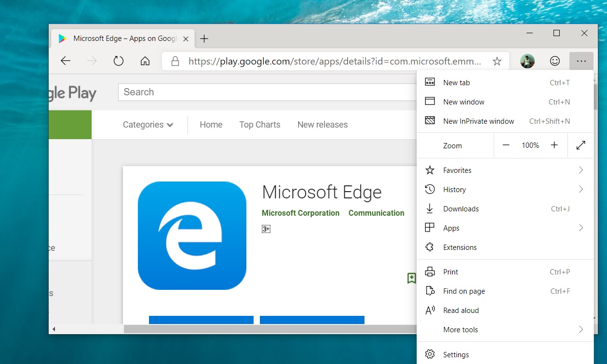Start Read aloud from menu
This screenshot has height=364, width=607.
[505, 311]
